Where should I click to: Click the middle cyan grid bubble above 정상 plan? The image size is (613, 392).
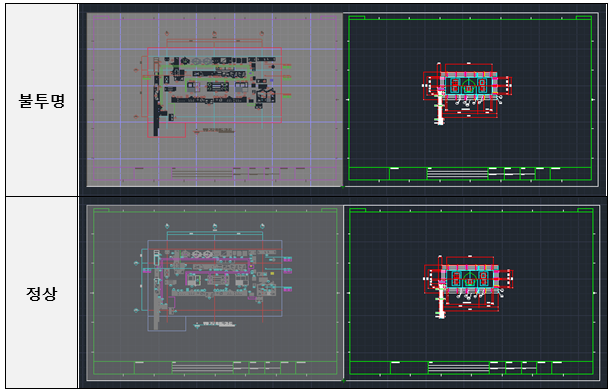point(215,226)
